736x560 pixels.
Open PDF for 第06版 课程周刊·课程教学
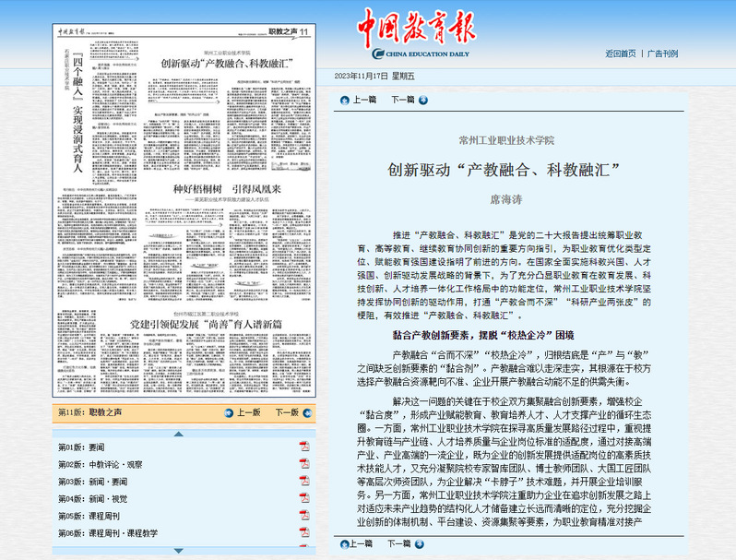point(303,533)
